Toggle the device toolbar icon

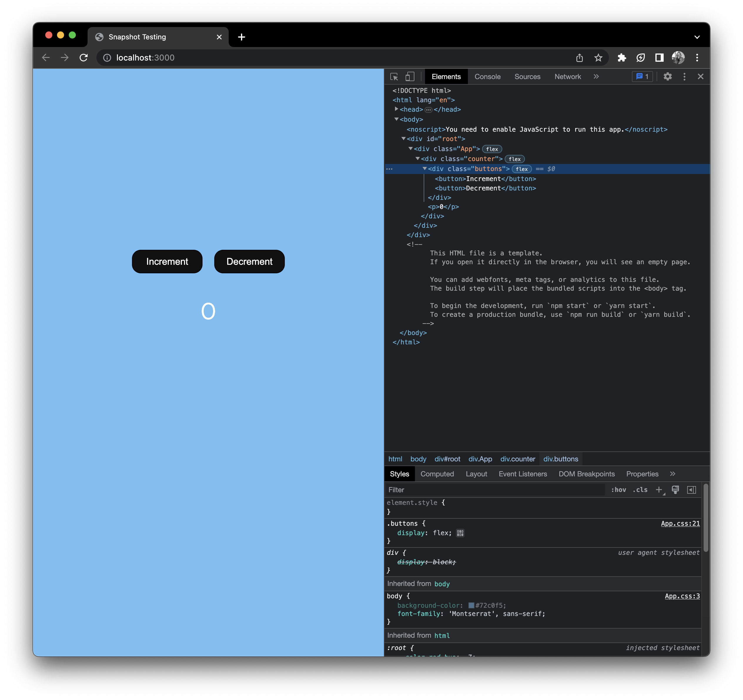click(x=410, y=77)
